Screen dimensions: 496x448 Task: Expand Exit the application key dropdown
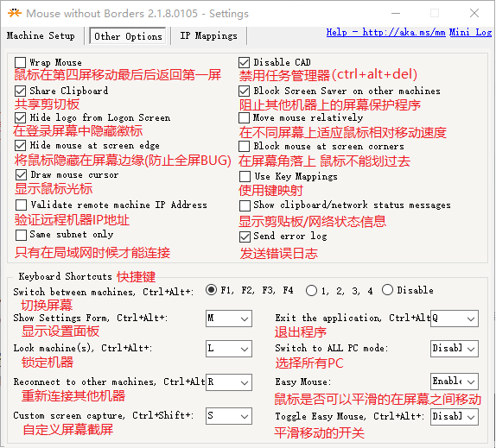[x=455, y=319]
